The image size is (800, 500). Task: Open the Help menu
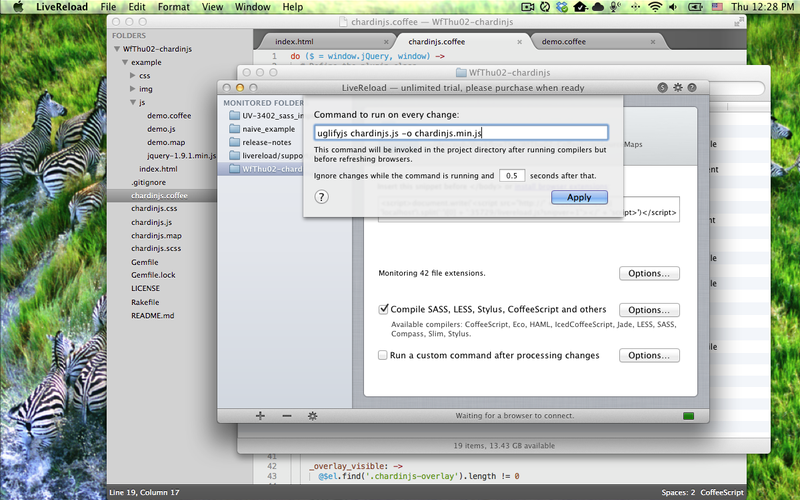point(293,7)
